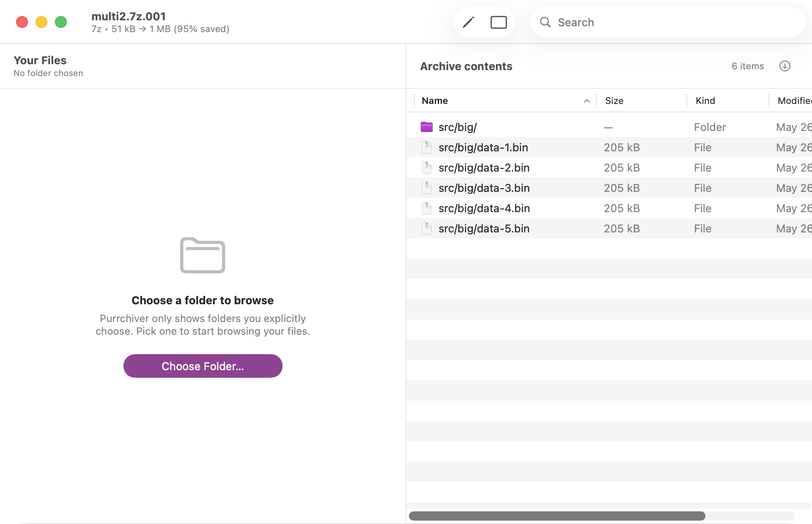
Task: Focus the Search field
Action: tap(668, 22)
